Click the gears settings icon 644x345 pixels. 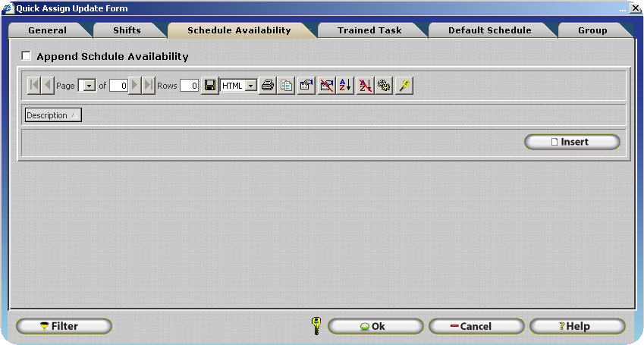pyautogui.click(x=384, y=86)
